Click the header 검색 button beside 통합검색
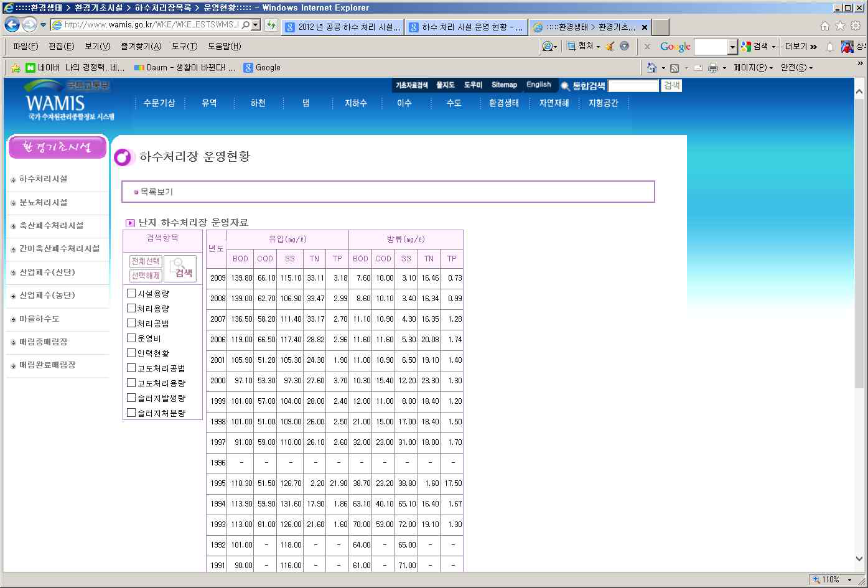The width and height of the screenshot is (868, 588). pyautogui.click(x=671, y=85)
